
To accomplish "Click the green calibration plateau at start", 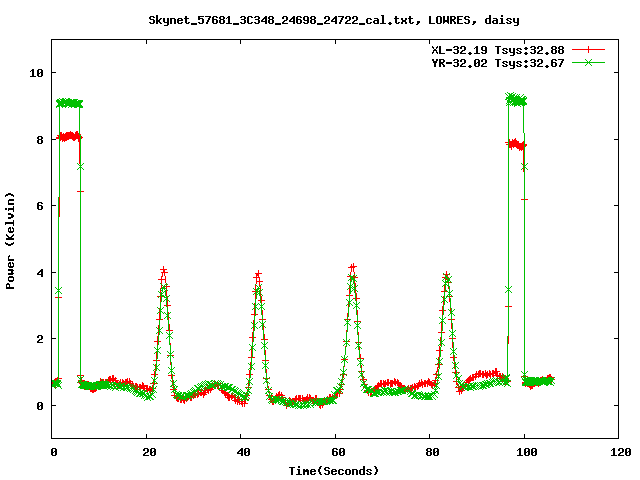I will coord(69,103).
